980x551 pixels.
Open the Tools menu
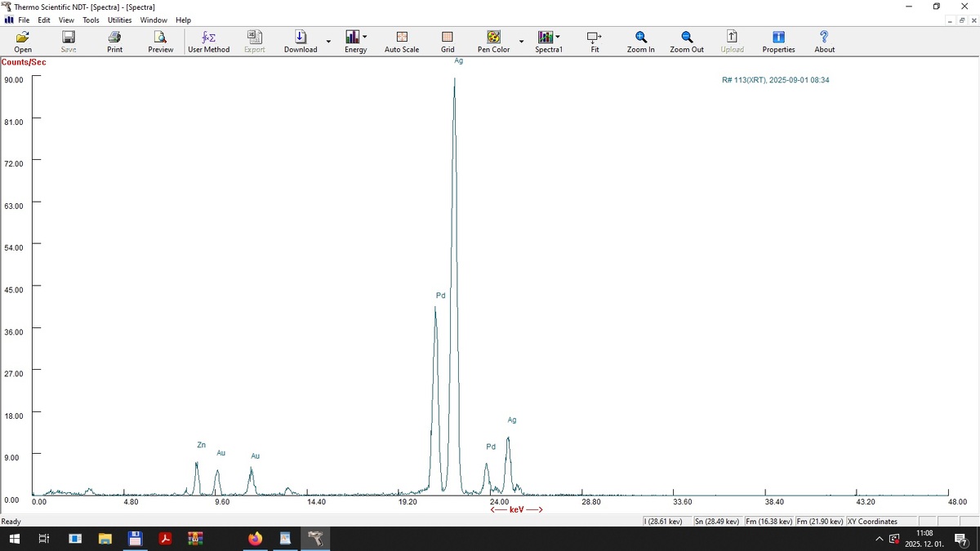(x=91, y=20)
